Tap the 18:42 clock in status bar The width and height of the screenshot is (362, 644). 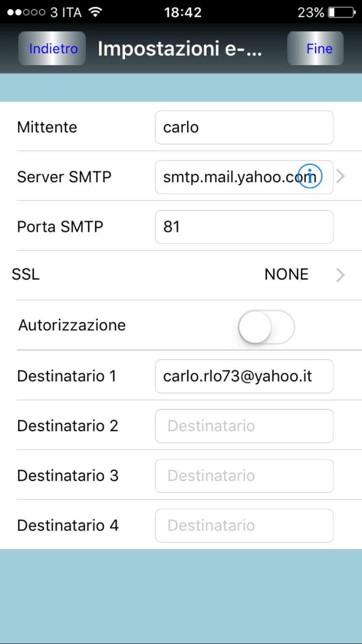pos(182,12)
